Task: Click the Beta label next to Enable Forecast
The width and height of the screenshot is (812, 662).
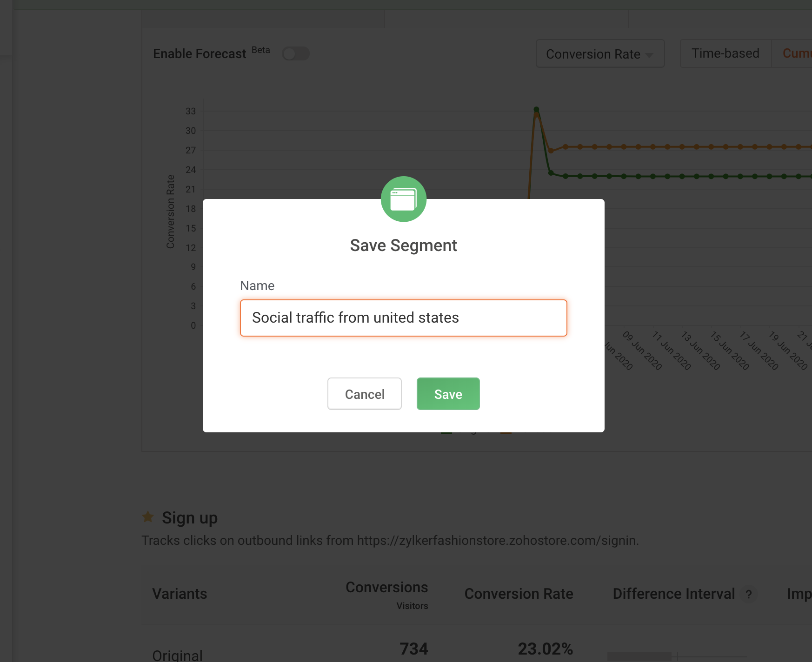Action: tap(260, 50)
